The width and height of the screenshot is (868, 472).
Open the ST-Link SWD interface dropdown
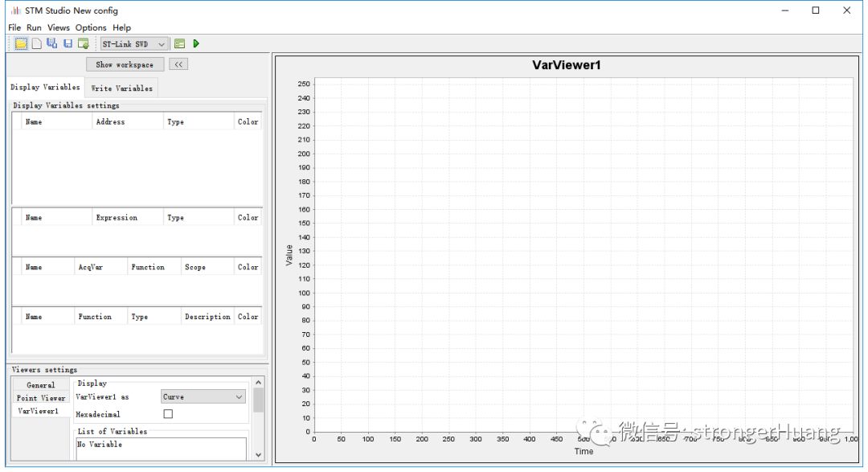pos(134,44)
